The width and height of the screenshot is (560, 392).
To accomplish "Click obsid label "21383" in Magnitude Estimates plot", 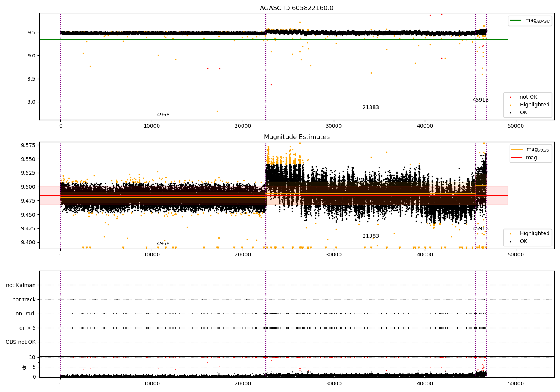I will point(371,236).
